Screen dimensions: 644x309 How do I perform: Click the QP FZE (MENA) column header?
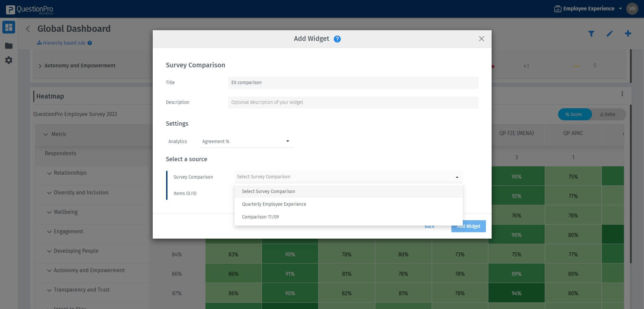click(516, 133)
